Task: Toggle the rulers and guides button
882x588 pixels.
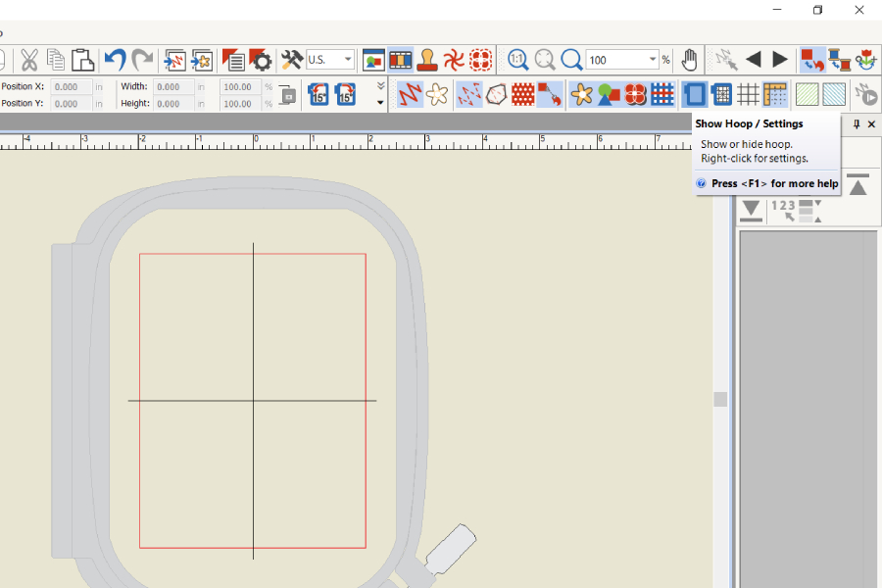Action: pos(775,94)
